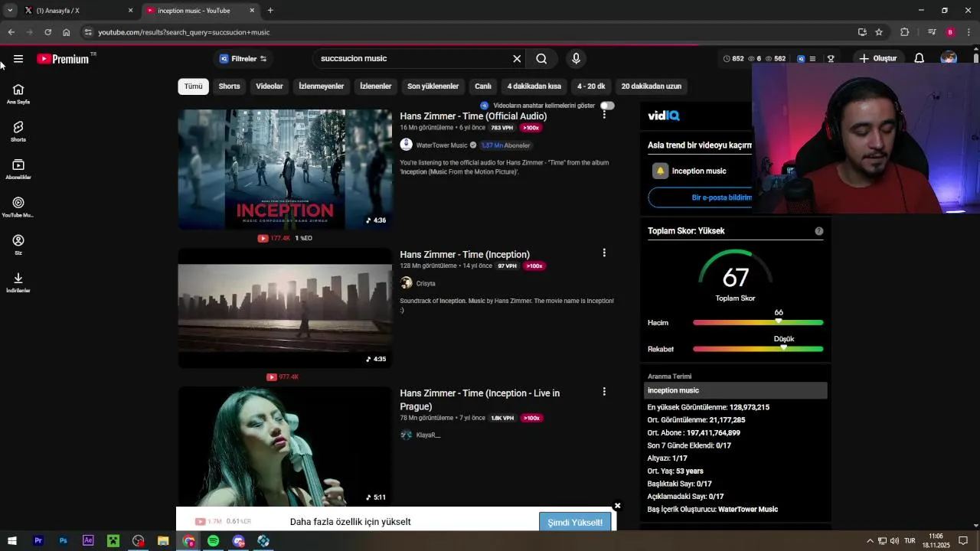Start voice search with microphone icon
Screen dimensions: 980x551
[577, 59]
